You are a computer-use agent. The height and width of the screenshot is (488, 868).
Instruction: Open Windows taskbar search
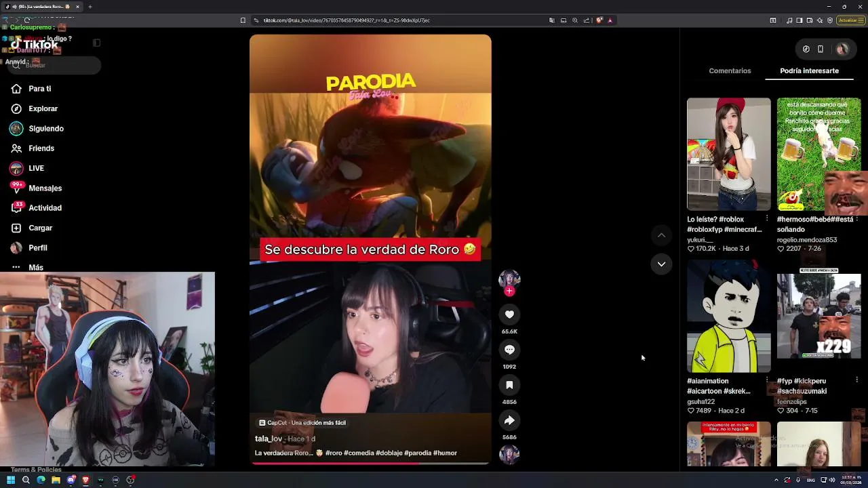tap(26, 480)
